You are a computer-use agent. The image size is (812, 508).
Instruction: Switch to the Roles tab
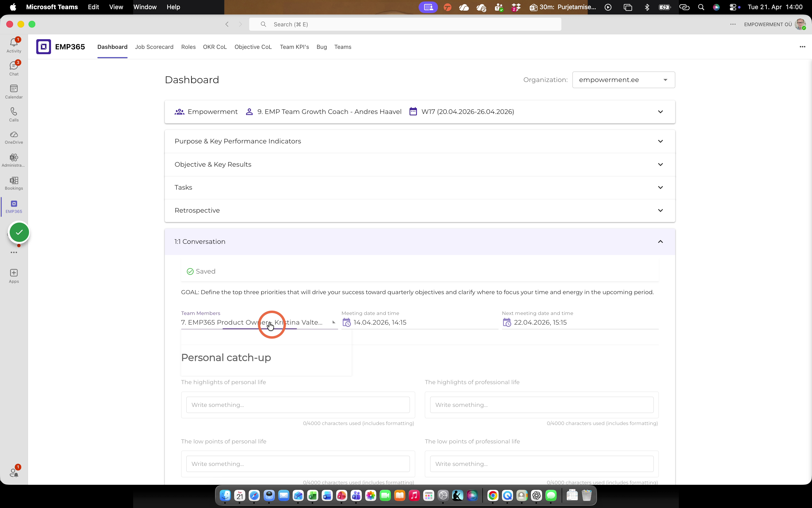(x=188, y=47)
